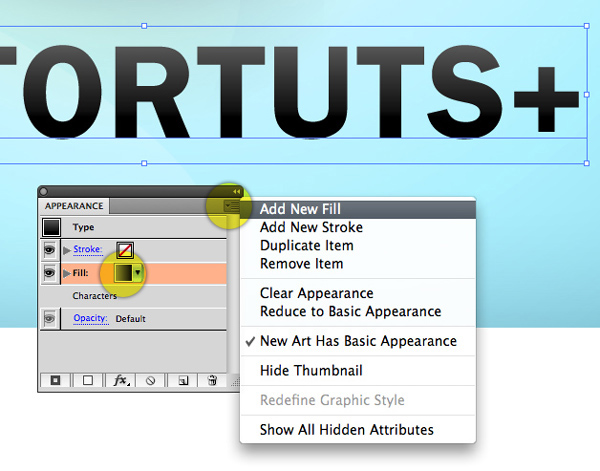Image resolution: width=600 pixels, height=471 pixels.
Task: Click the bottom-center bounding box handle
Action: click(x=144, y=163)
